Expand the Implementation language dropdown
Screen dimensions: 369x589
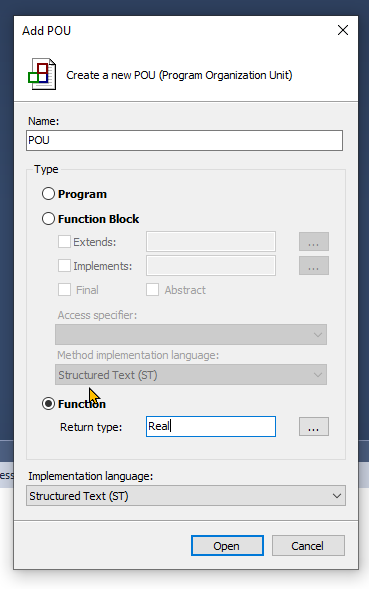186,495
